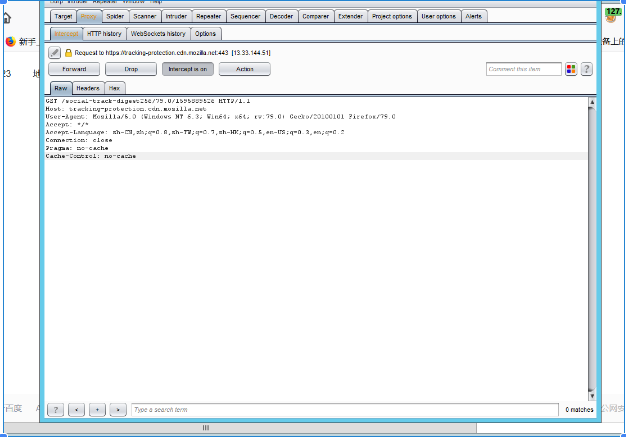Image resolution: width=626 pixels, height=437 pixels.
Task: Open the Project options tab
Action: pos(392,16)
